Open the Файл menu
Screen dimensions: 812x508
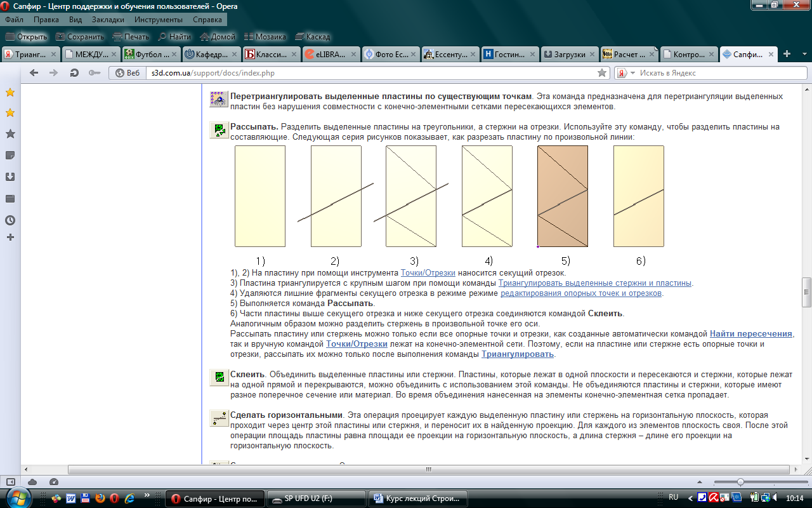point(14,20)
